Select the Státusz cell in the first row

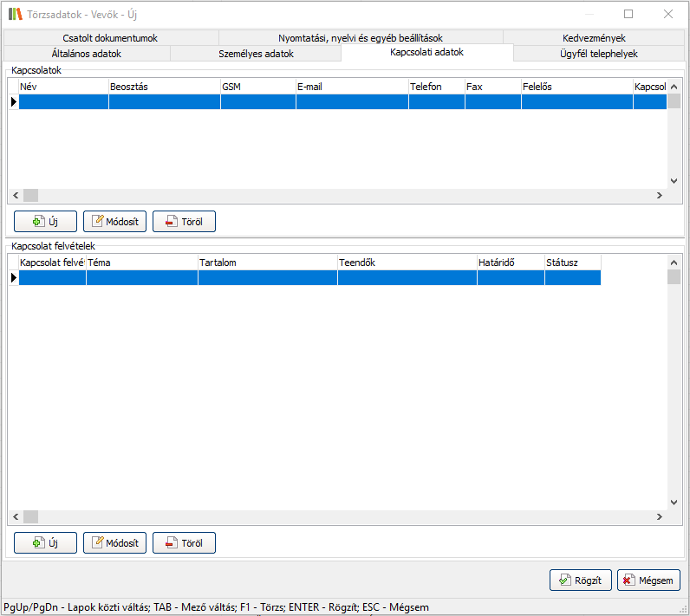point(572,278)
